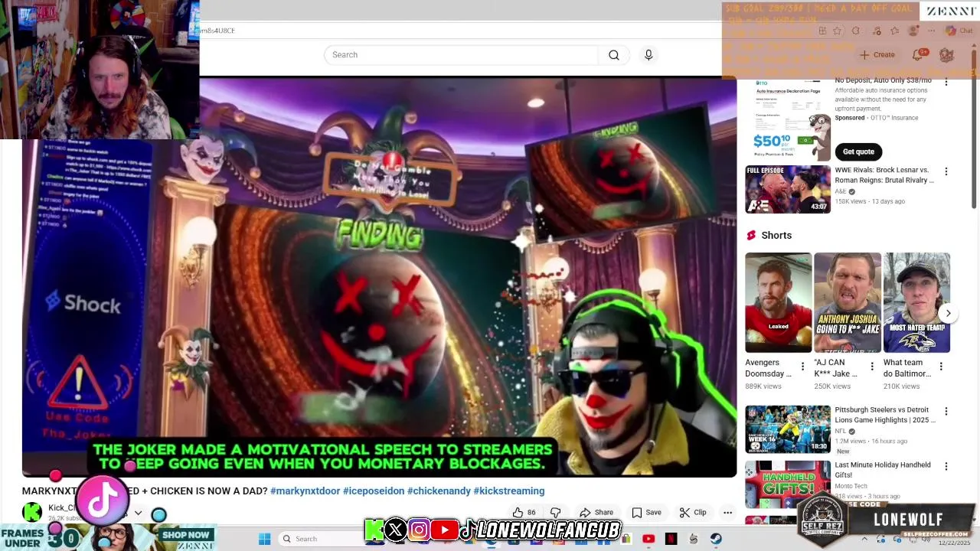980x551 pixels.
Task: Open the #chickenandy hashtag link
Action: click(439, 491)
